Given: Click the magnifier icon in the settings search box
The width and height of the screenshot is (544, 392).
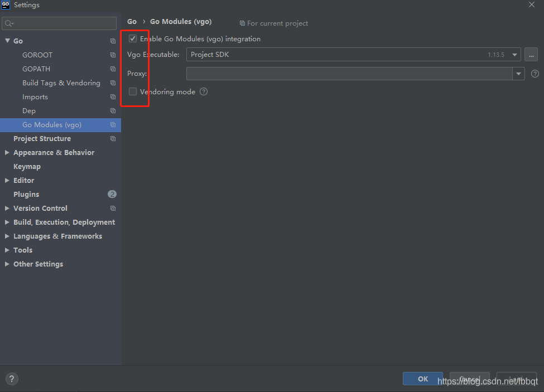Looking at the screenshot, I should point(9,23).
